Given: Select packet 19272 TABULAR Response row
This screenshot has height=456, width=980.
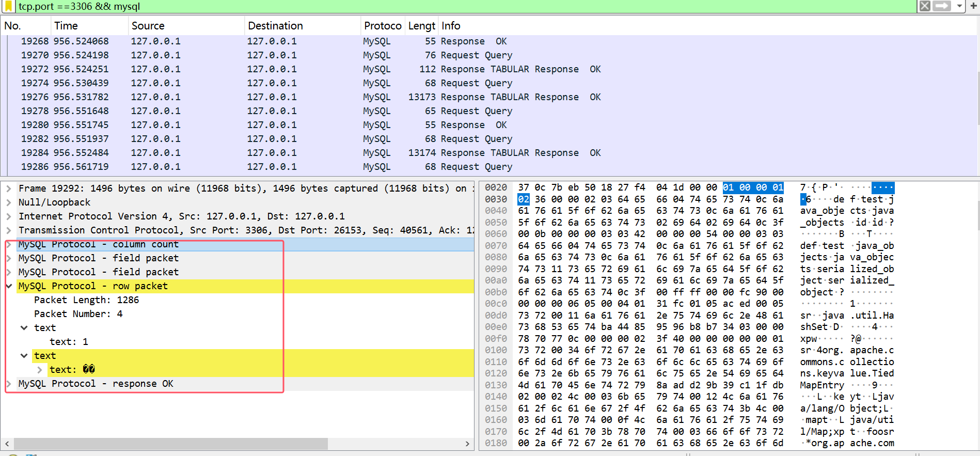Looking at the screenshot, I should point(488,69).
